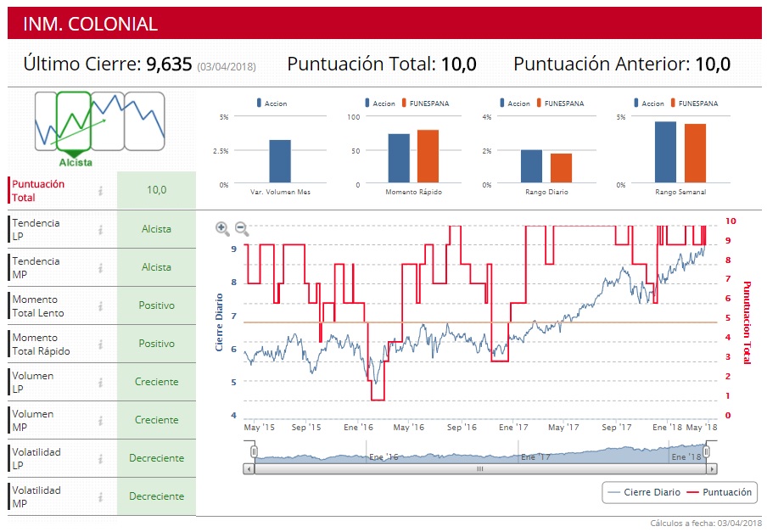The image size is (767, 532).
Task: Click the 'Cierre Diario' y-axis title
Action: point(219,322)
